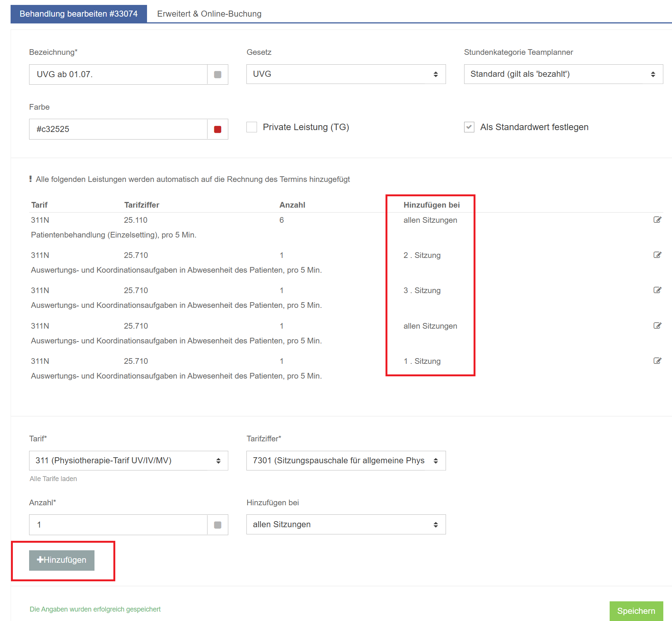Image resolution: width=672 pixels, height=621 pixels.
Task: Click the '1 . Sitzung' cell
Action: 422,361
